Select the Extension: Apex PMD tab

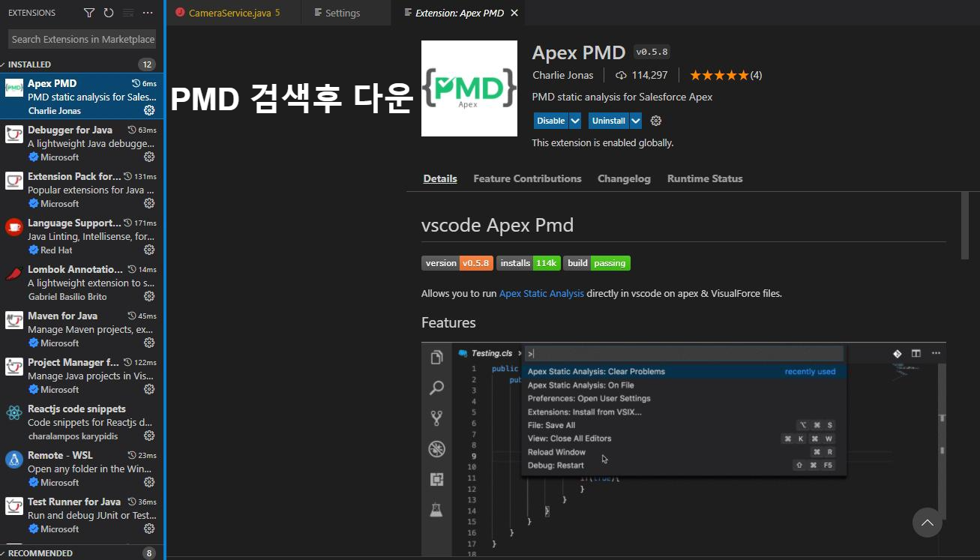coord(458,13)
